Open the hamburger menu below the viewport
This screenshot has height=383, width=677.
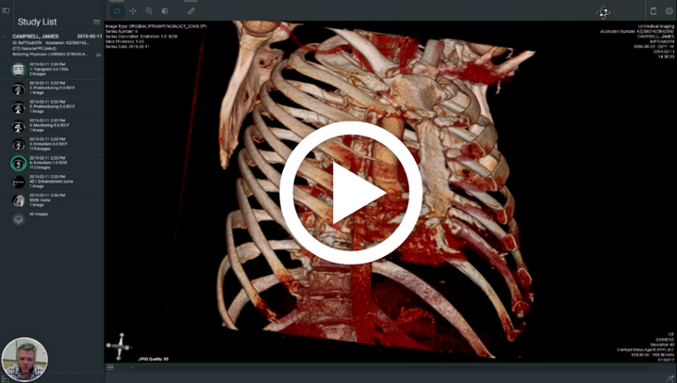[x=111, y=367]
